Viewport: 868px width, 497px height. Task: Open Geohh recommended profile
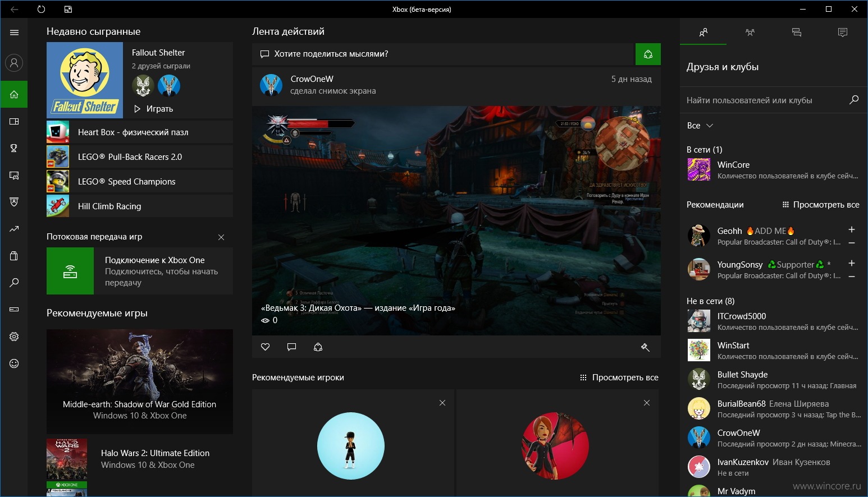coord(764,236)
